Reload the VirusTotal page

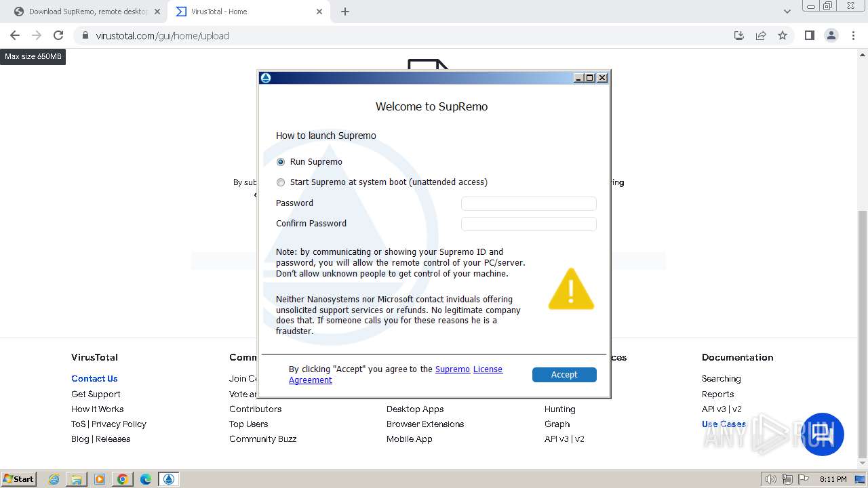(58, 35)
